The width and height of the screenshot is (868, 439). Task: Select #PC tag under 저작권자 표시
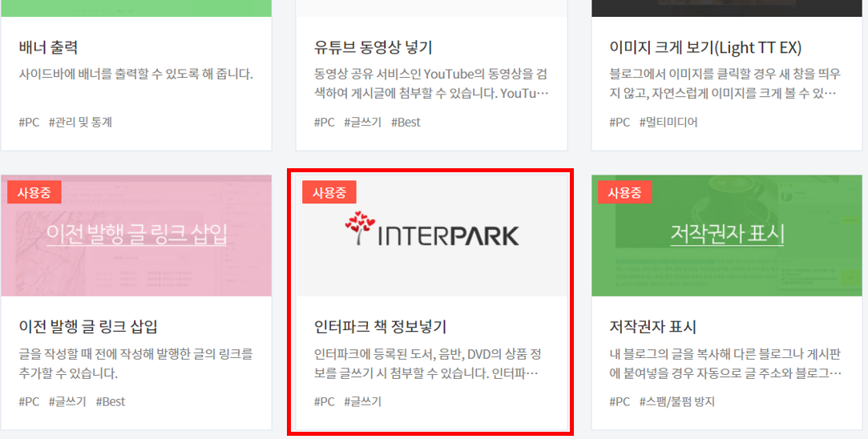(620, 401)
